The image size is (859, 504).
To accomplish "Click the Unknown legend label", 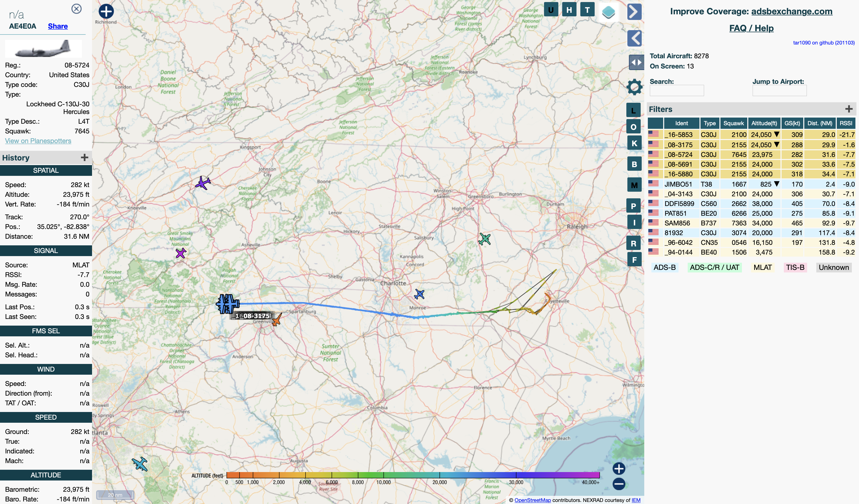I will [x=834, y=268].
